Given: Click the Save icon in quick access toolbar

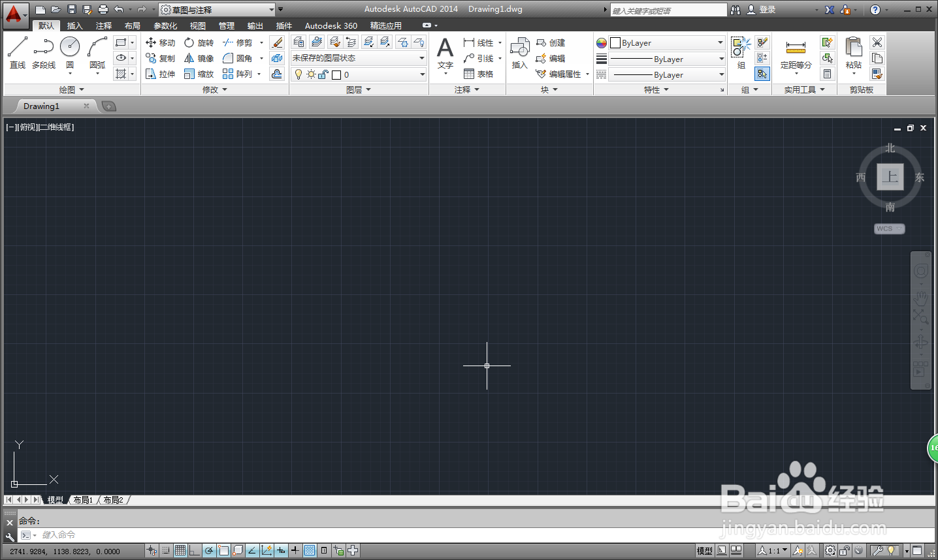Looking at the screenshot, I should [72, 10].
